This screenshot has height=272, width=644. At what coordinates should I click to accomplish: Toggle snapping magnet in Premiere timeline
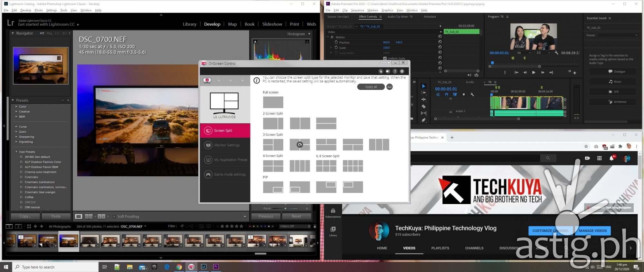point(446,94)
